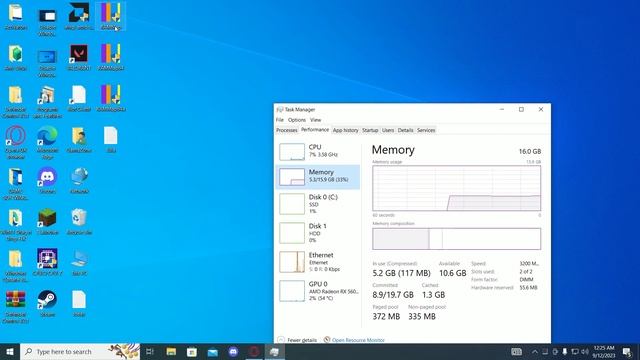Open the Microsoft Edge desktop shortcut
640x360 pixels.
[x=47, y=142]
